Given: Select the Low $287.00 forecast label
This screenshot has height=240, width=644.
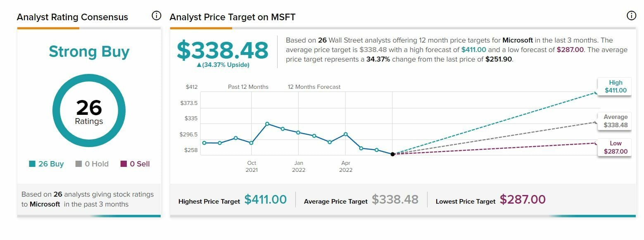Looking at the screenshot, I should (615, 147).
